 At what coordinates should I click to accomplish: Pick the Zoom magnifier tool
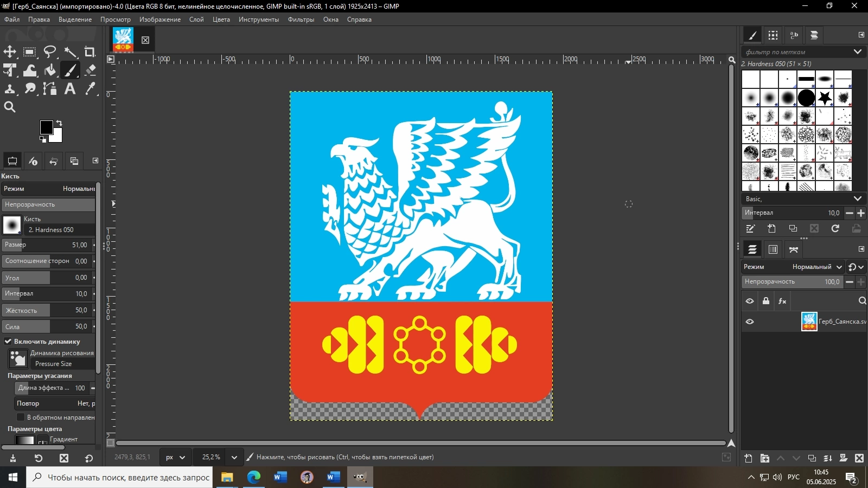click(10, 107)
